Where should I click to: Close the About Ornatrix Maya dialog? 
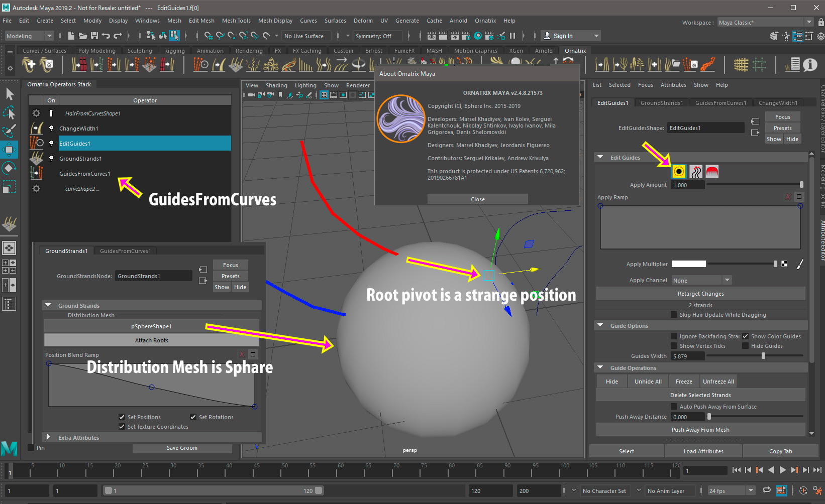click(x=477, y=199)
